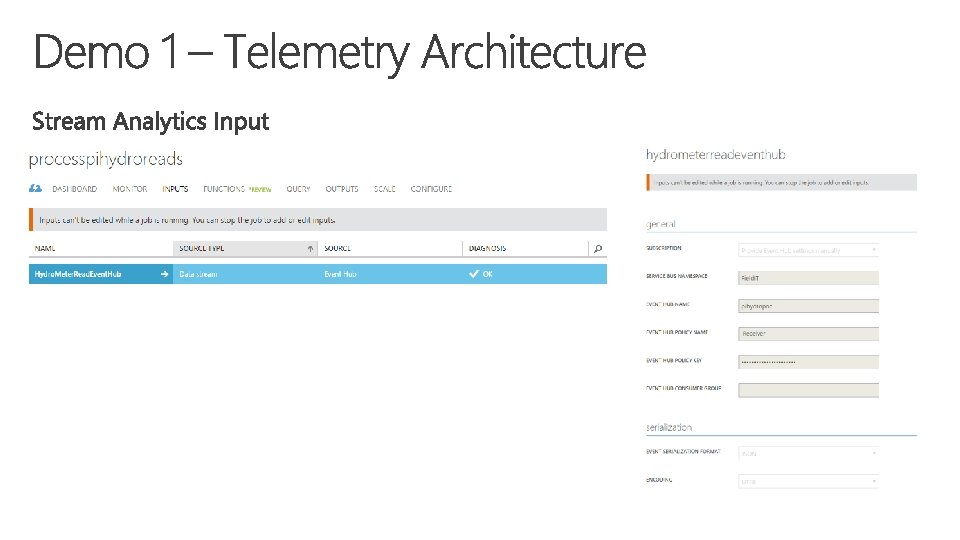Viewport: 960px width, 540px height.
Task: Open the Subscription dropdown
Action: 808,250
